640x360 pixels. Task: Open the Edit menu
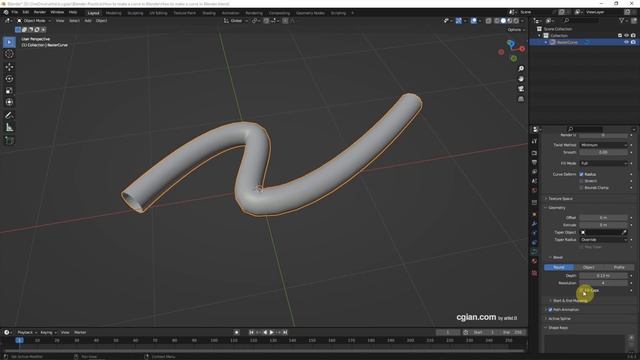pos(26,12)
